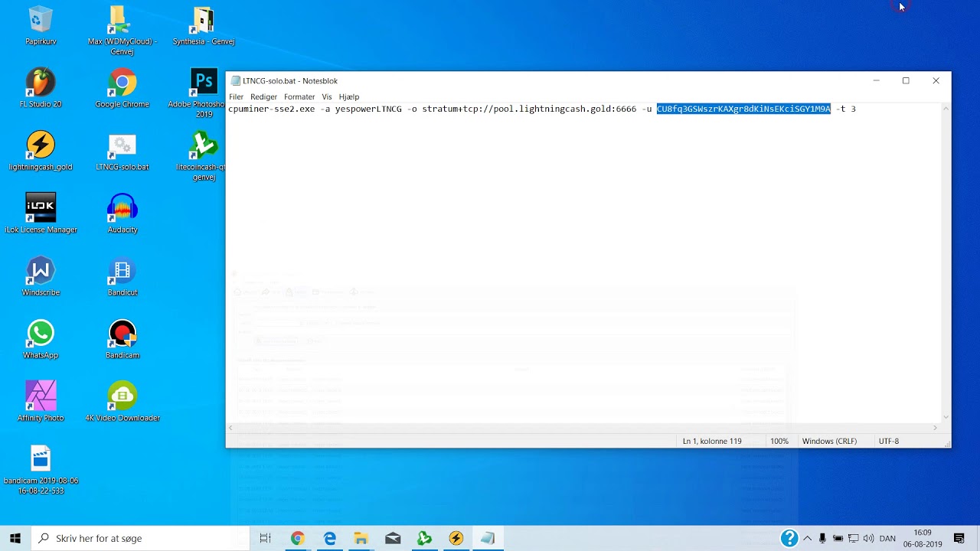Click the Notesblok vertical scrollbar down arrow
Viewport: 980px width, 551px height.
[946, 417]
